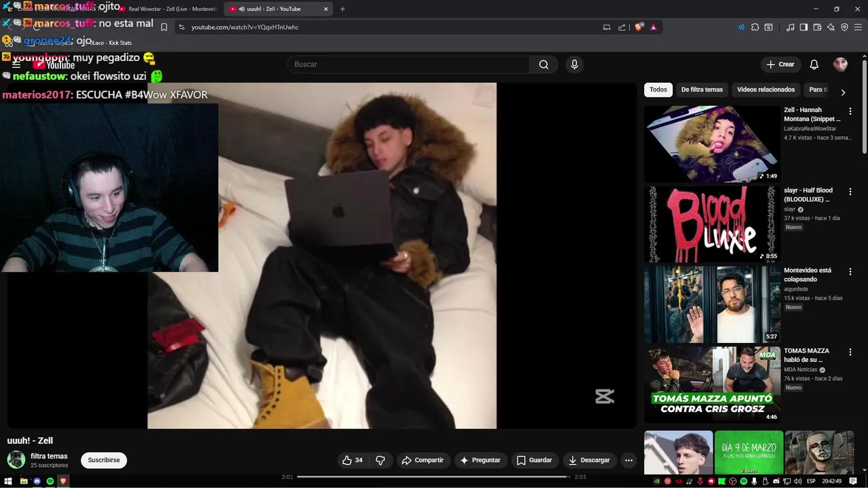Viewport: 868px width, 488px height.
Task: Click the tray volume speaker icon
Action: [797, 481]
